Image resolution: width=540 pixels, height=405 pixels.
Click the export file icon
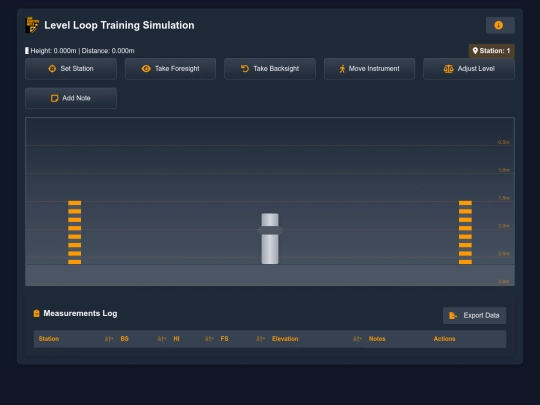(x=453, y=315)
